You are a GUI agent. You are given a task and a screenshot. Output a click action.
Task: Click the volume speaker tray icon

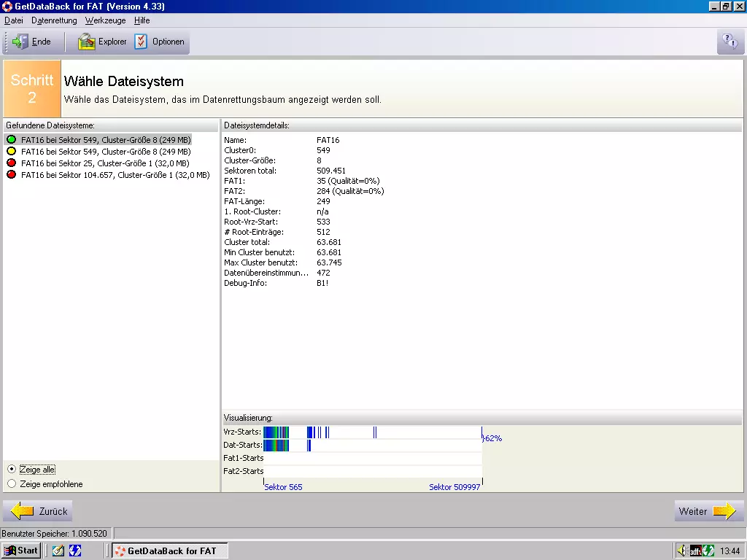coord(682,551)
